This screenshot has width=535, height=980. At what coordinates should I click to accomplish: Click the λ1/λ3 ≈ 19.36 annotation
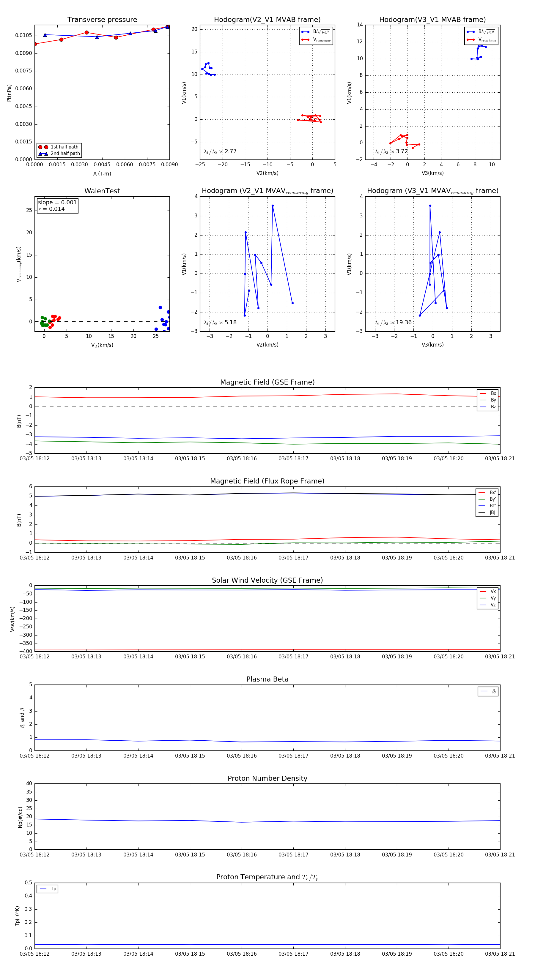pos(393,323)
